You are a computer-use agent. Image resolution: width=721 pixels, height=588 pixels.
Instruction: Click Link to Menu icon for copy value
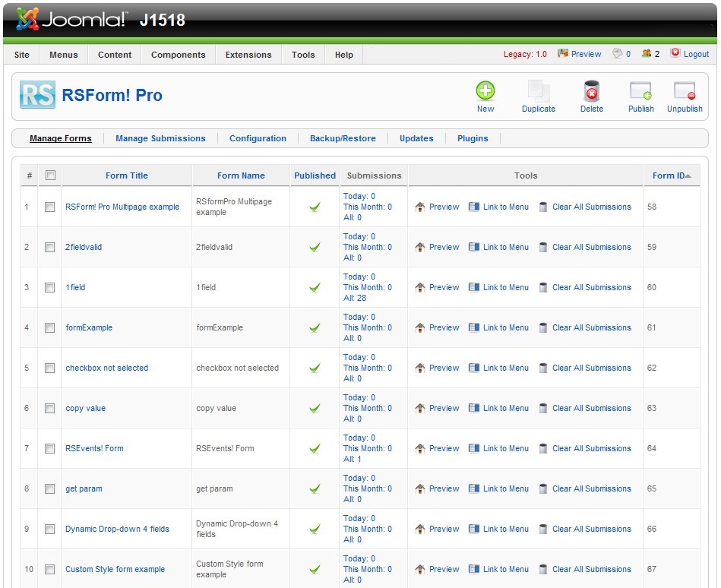point(473,408)
